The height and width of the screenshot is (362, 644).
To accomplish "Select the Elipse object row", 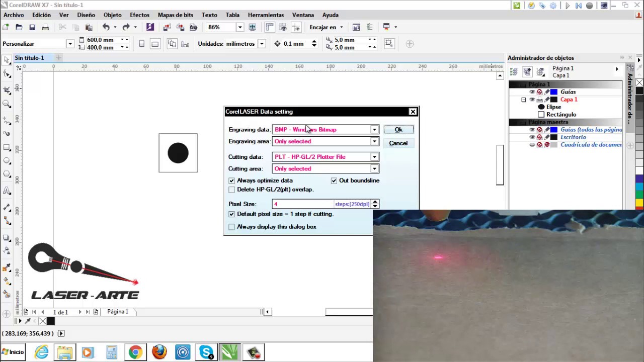I will (x=553, y=107).
